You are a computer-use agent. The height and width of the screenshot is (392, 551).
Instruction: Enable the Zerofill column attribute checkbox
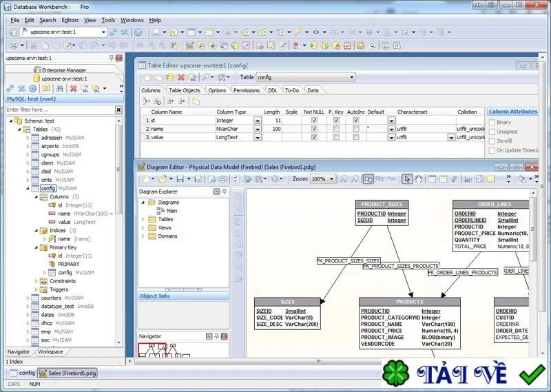click(x=492, y=141)
